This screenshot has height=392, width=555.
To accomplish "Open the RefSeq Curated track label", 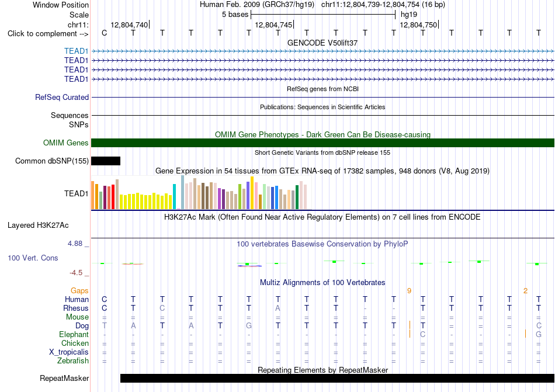I will pos(62,98).
